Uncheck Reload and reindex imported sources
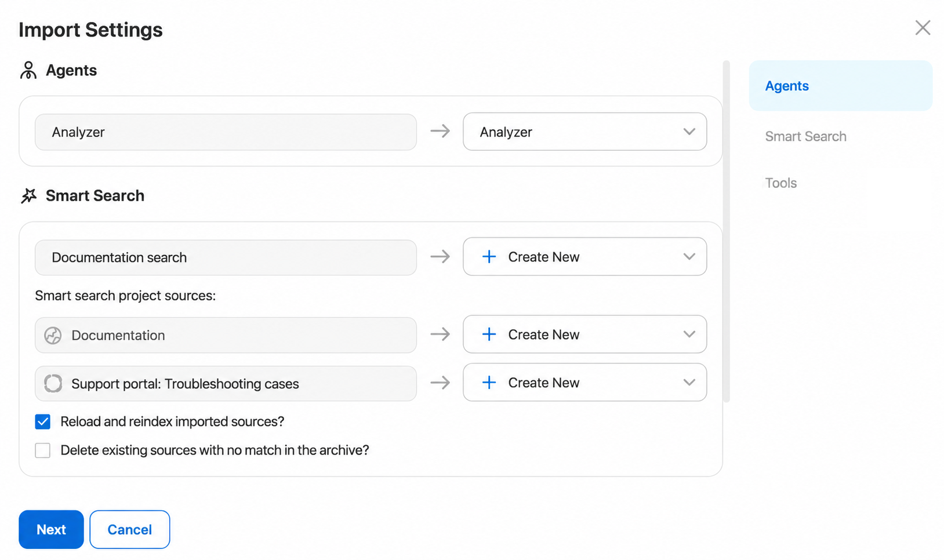 (43, 421)
